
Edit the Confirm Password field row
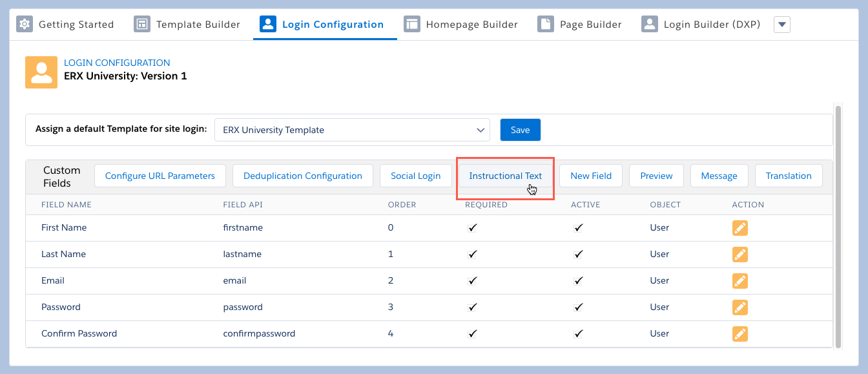[x=739, y=334]
